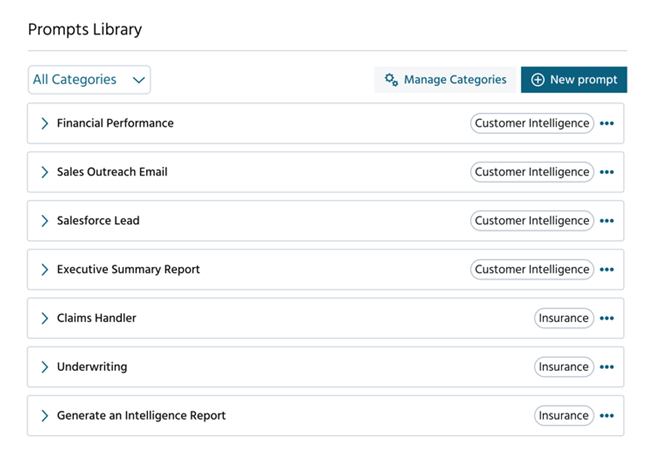Open three-dot menu for Claims Handler
The width and height of the screenshot is (665, 465).
point(606,319)
